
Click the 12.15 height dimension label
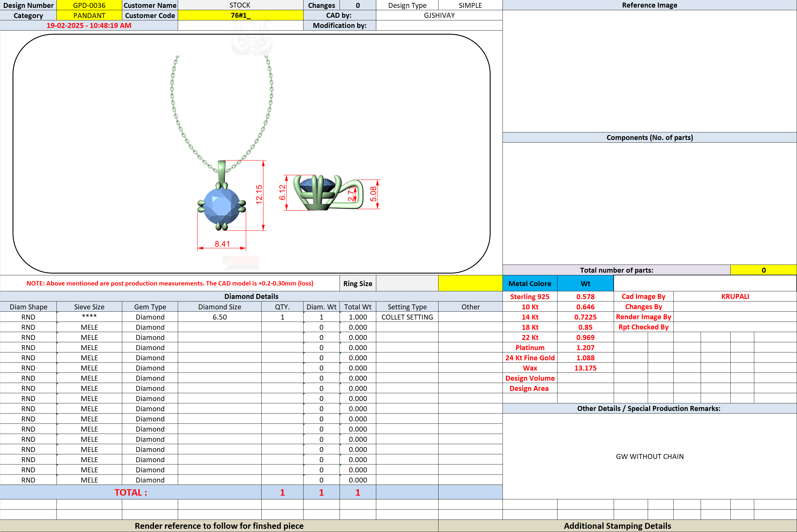coord(259,194)
